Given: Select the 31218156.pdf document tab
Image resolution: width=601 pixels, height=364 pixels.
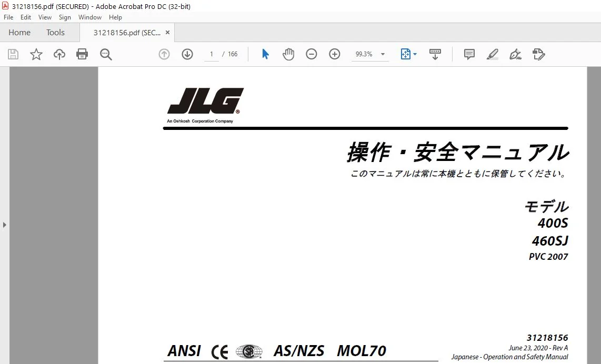Looking at the screenshot, I should pos(127,33).
